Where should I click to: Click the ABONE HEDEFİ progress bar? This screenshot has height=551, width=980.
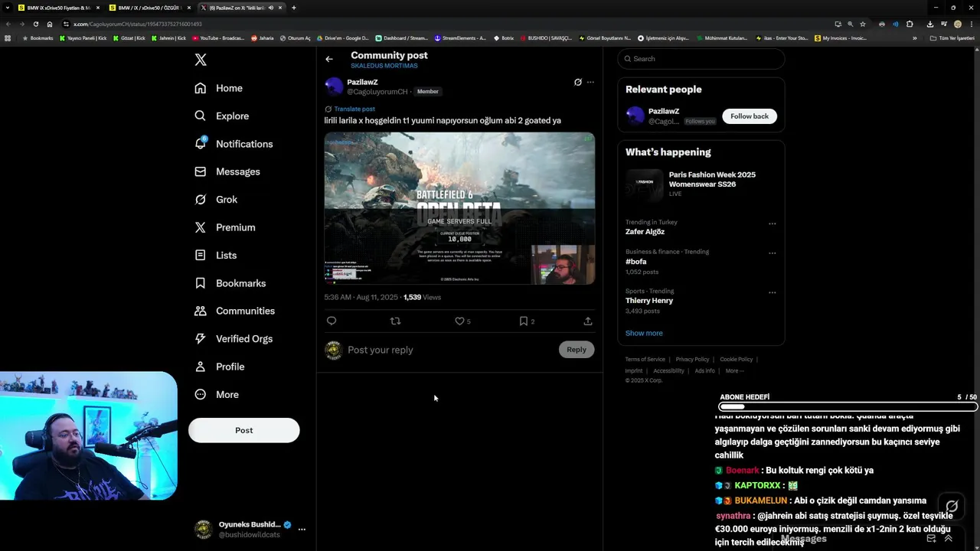tap(848, 406)
